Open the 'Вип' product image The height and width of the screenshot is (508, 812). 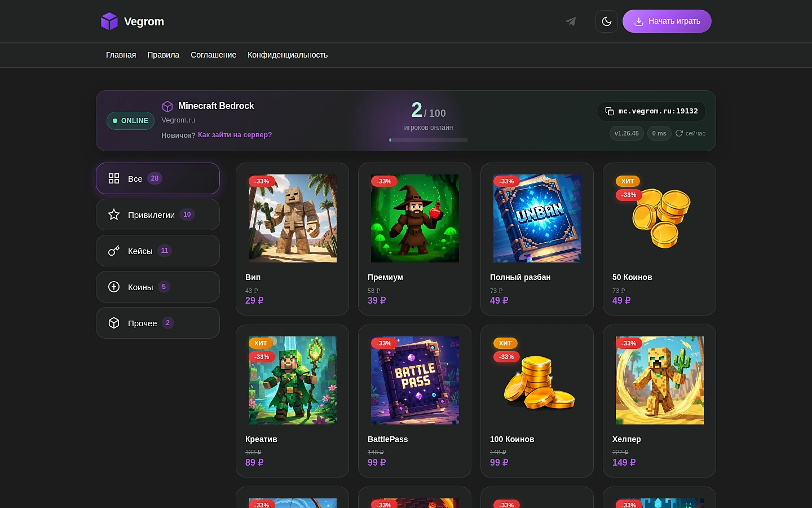point(293,218)
